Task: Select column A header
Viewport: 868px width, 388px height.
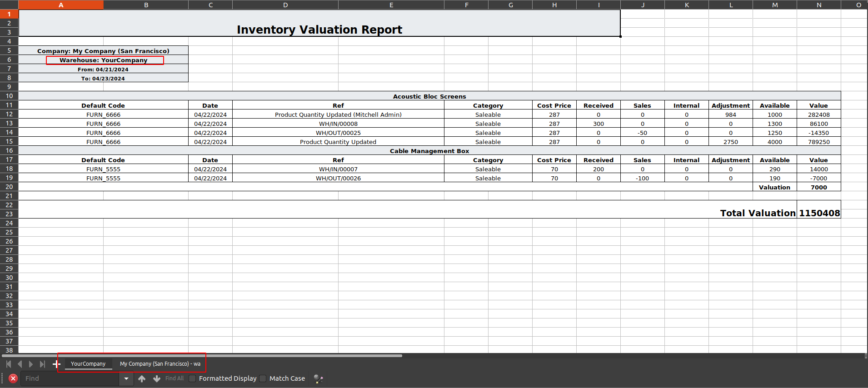Action: (x=61, y=5)
